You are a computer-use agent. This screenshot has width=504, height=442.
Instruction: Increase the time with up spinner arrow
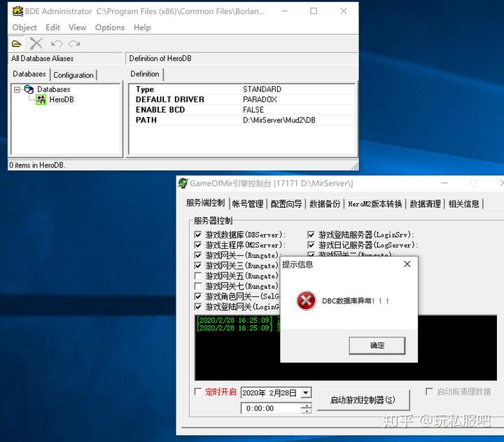pyautogui.click(x=307, y=406)
